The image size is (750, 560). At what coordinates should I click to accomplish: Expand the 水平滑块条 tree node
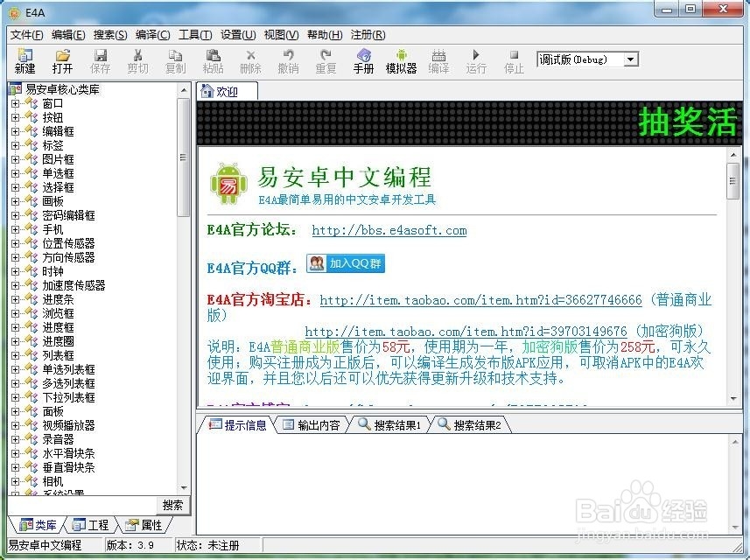click(15, 453)
